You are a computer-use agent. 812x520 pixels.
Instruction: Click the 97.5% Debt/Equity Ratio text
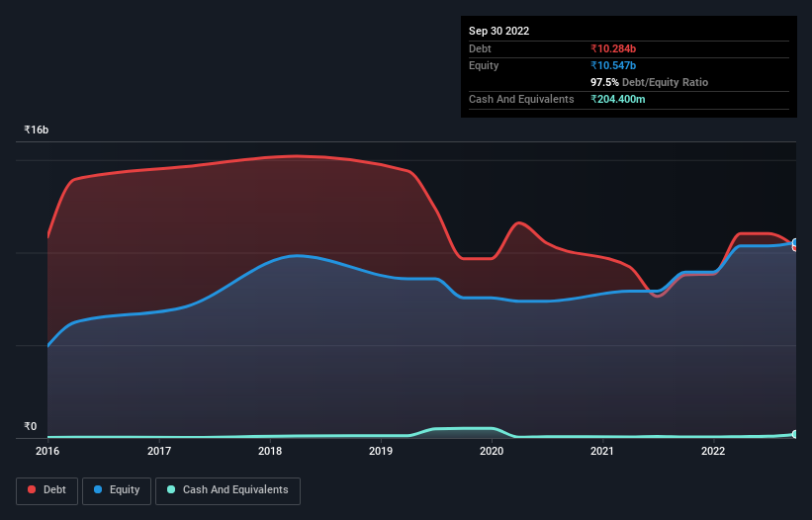point(649,82)
